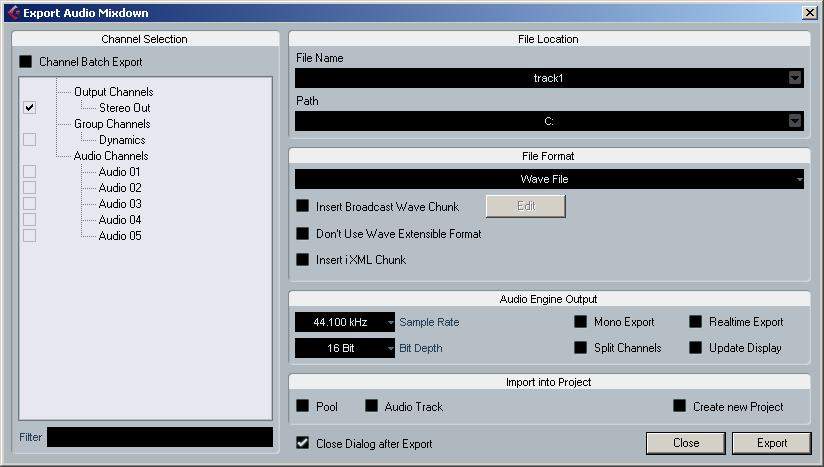Select the Audio 03 tree item

tap(120, 204)
